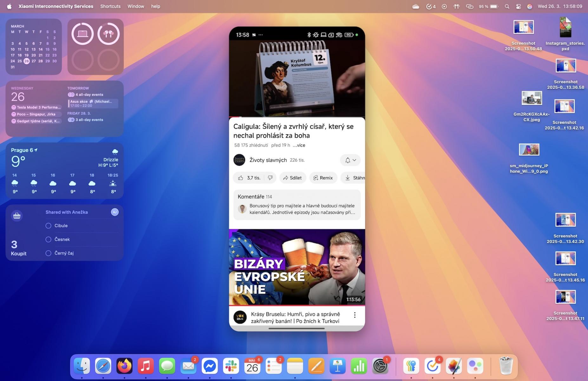Open the help menu
Screen dimensions: 588x381
[x=155, y=6]
